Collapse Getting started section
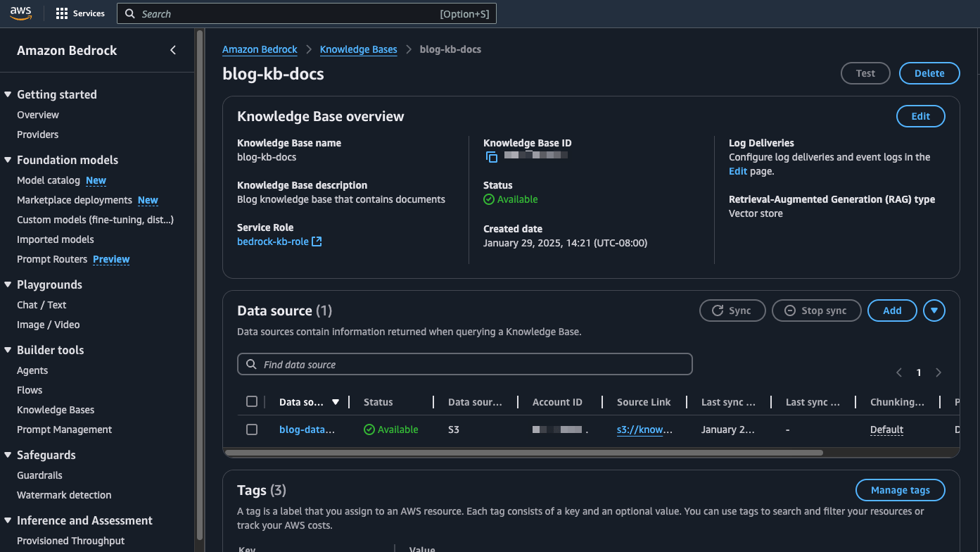Viewport: 980px width, 552px height. point(8,94)
